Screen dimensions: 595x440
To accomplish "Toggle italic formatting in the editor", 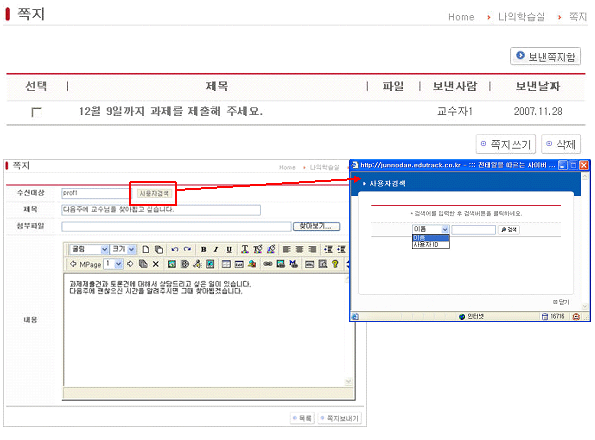I will click(216, 250).
